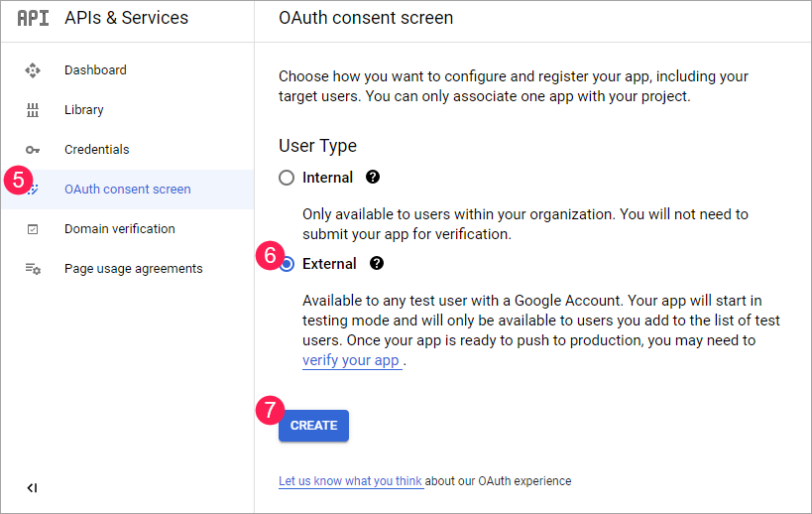Open the OAuth consent screen menu item
The height and width of the screenshot is (514, 812).
click(x=127, y=190)
